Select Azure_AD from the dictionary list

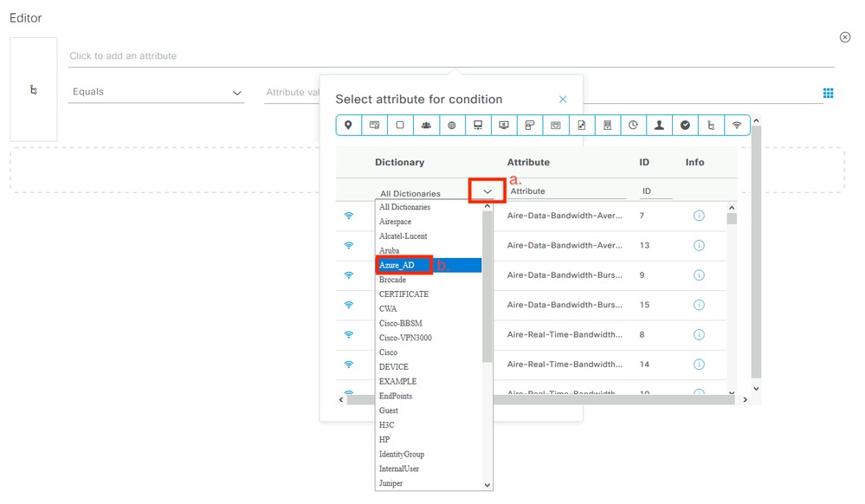tap(403, 264)
